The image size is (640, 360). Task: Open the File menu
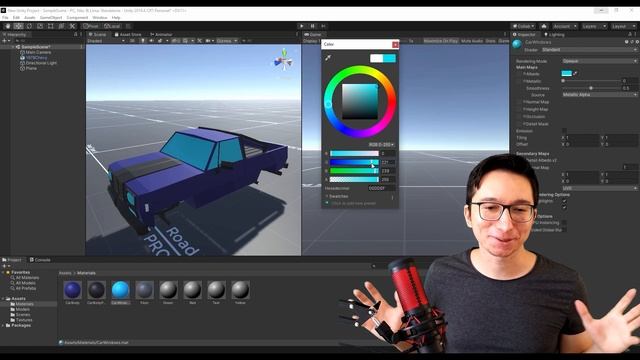(x=5, y=18)
